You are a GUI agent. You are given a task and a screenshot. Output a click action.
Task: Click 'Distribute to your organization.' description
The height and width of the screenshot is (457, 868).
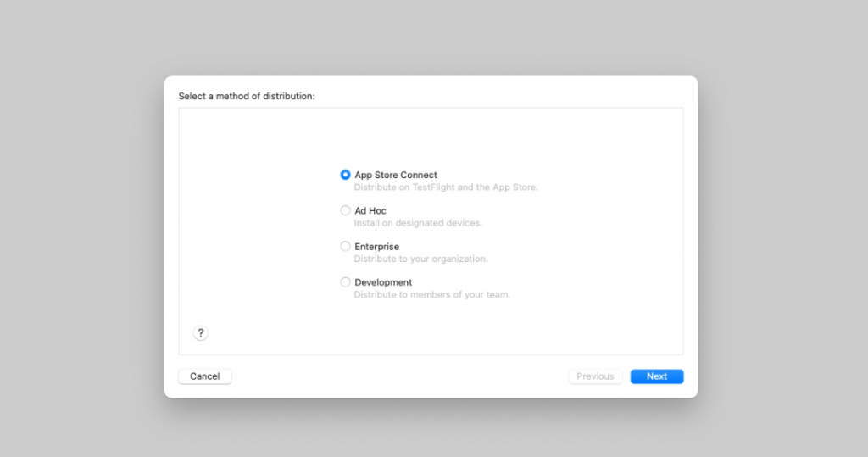tap(420, 259)
